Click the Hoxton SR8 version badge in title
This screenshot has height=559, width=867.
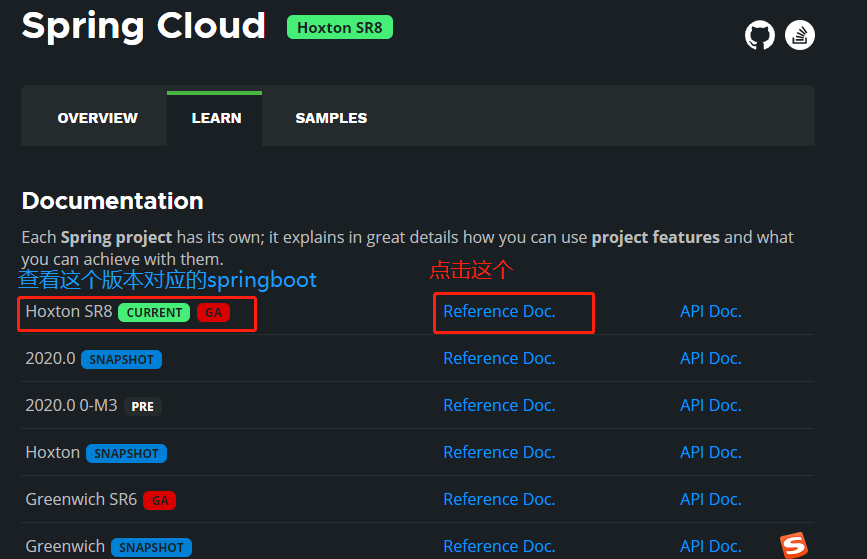pos(340,27)
